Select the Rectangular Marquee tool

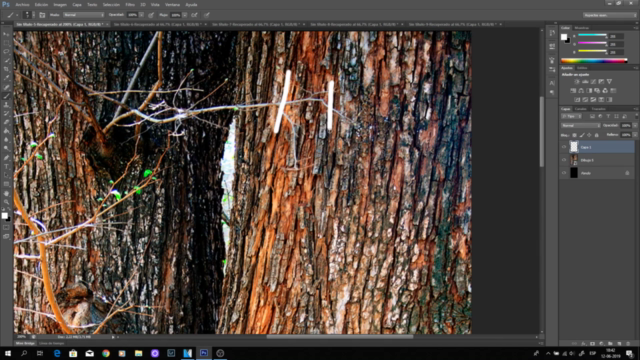tap(6, 43)
